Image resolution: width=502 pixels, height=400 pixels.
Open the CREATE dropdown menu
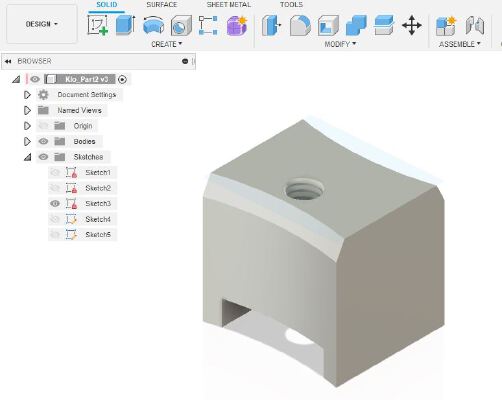click(x=166, y=44)
